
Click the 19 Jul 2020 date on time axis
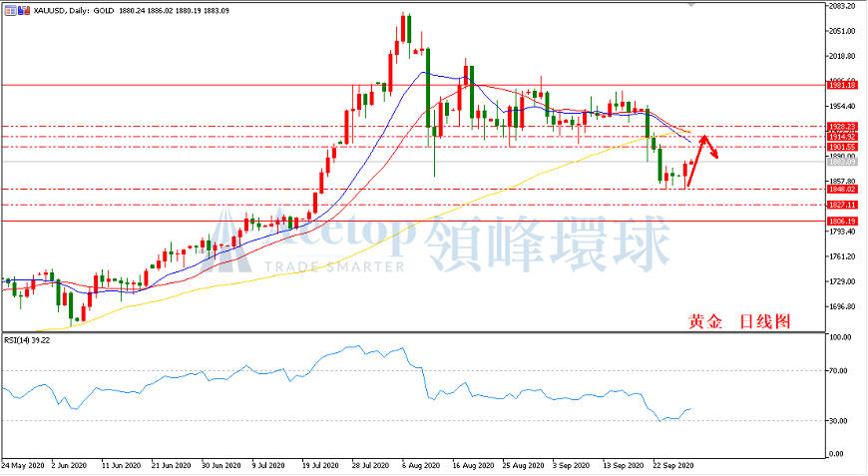coord(320,465)
